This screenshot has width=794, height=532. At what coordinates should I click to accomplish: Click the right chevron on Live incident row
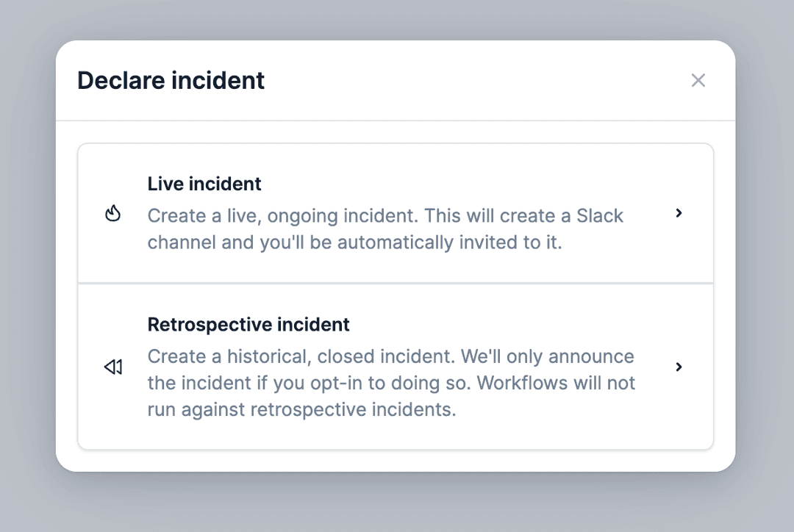679,214
